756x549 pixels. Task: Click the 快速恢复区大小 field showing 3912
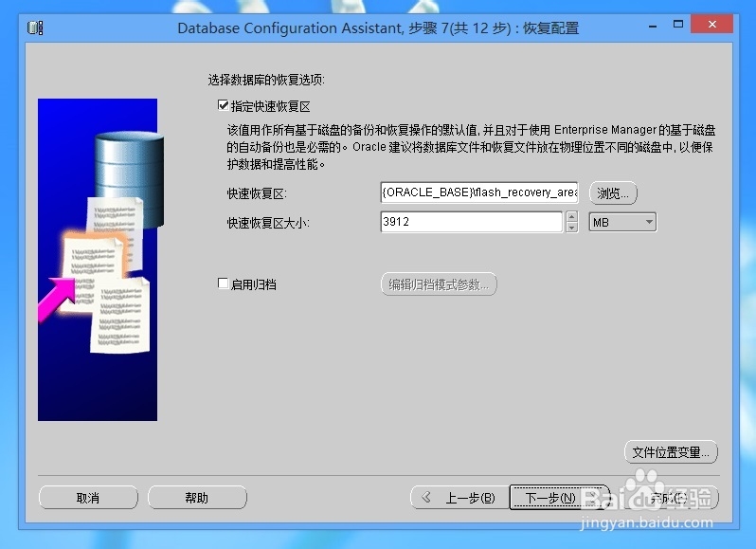[x=472, y=222]
